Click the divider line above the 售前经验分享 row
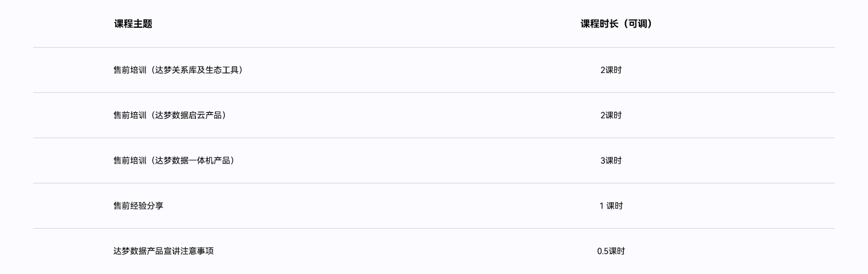Viewport: 868px width, 274px height. click(434, 183)
